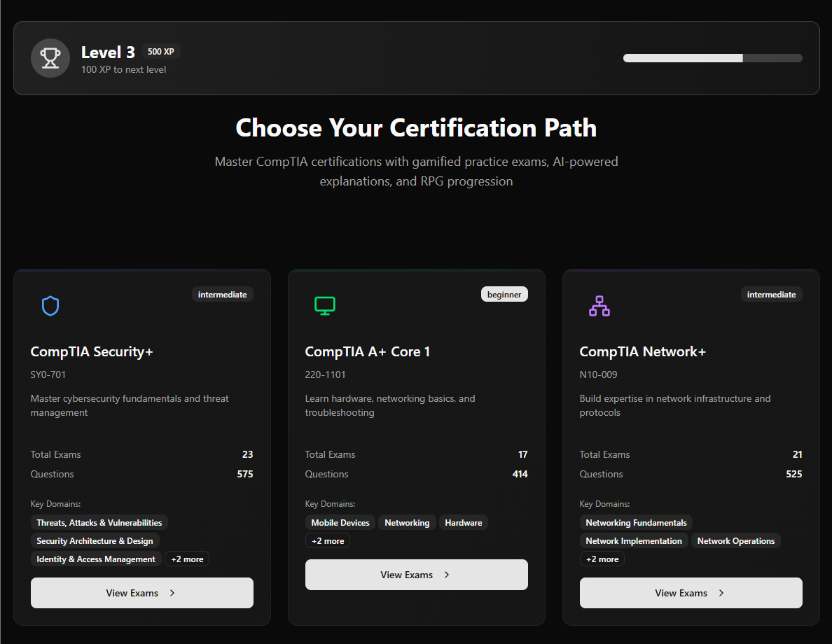832x644 pixels.
Task: Click the beginner difficulty badge
Action: pos(504,295)
